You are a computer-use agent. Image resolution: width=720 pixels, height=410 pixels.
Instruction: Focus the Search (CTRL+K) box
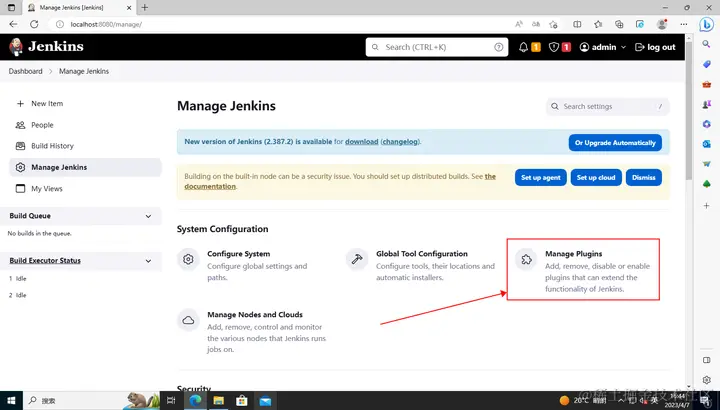coord(437,47)
